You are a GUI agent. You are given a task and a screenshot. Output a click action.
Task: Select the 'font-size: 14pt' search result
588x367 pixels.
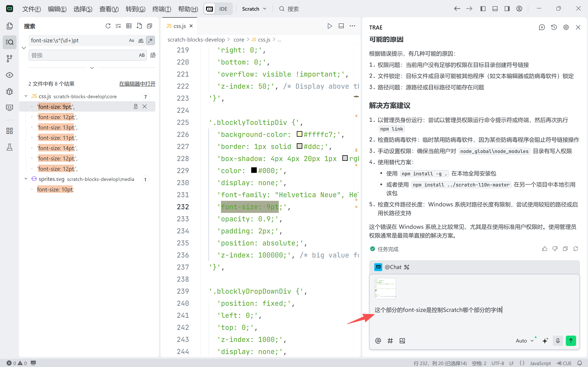[57, 148]
